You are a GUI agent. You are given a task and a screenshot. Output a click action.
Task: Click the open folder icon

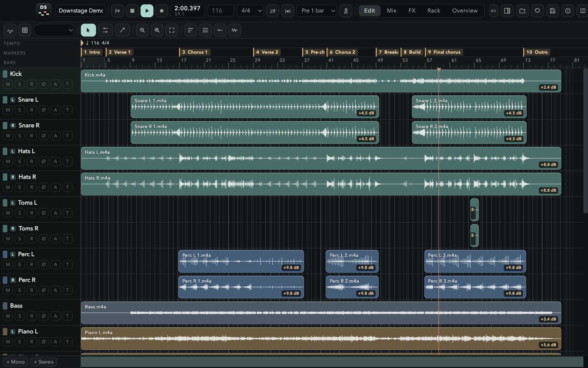522,11
